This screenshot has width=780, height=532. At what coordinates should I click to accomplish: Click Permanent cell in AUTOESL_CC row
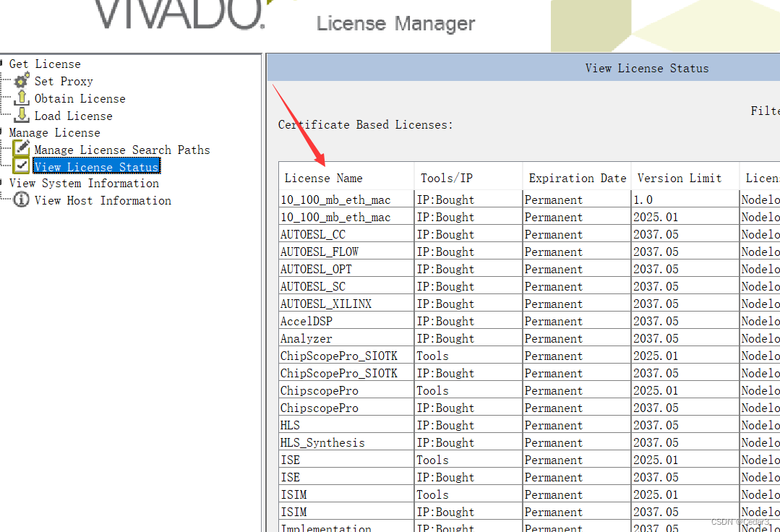click(x=577, y=234)
